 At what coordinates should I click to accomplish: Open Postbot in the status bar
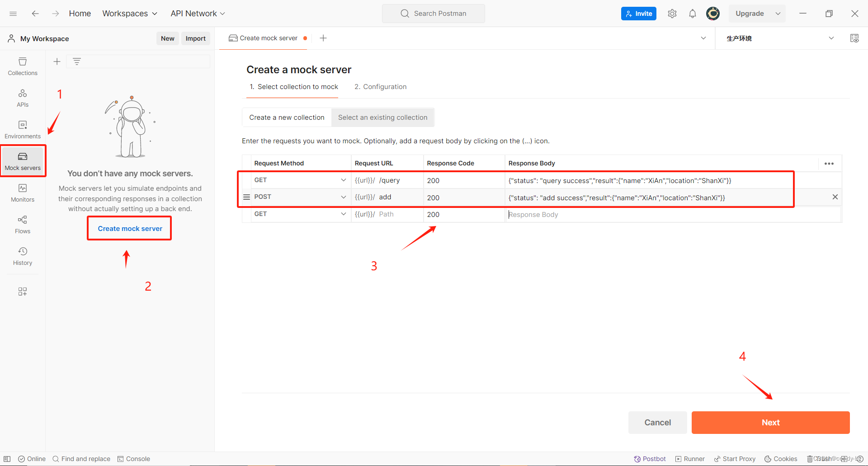pyautogui.click(x=650, y=459)
